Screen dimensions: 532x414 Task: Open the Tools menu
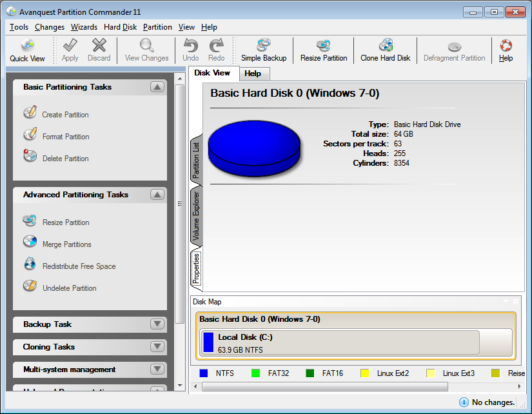pyautogui.click(x=19, y=27)
